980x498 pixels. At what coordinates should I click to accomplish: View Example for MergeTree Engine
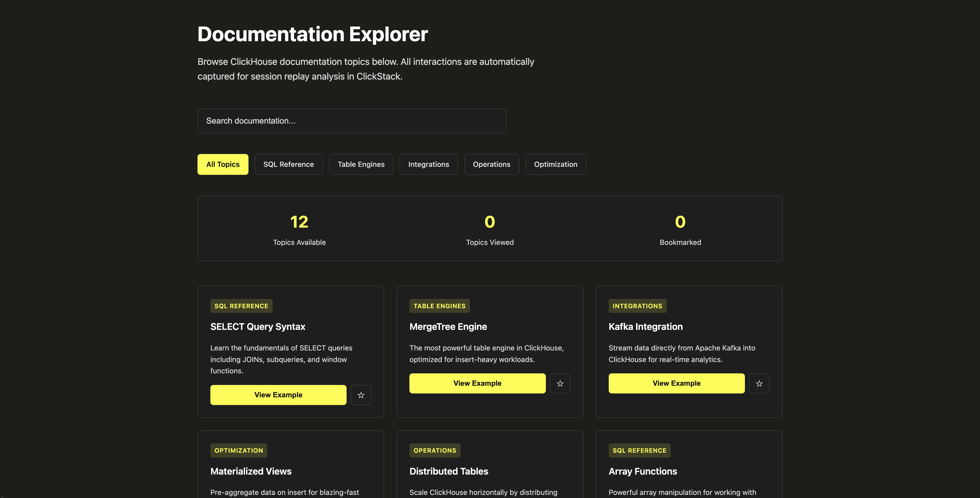tap(477, 383)
